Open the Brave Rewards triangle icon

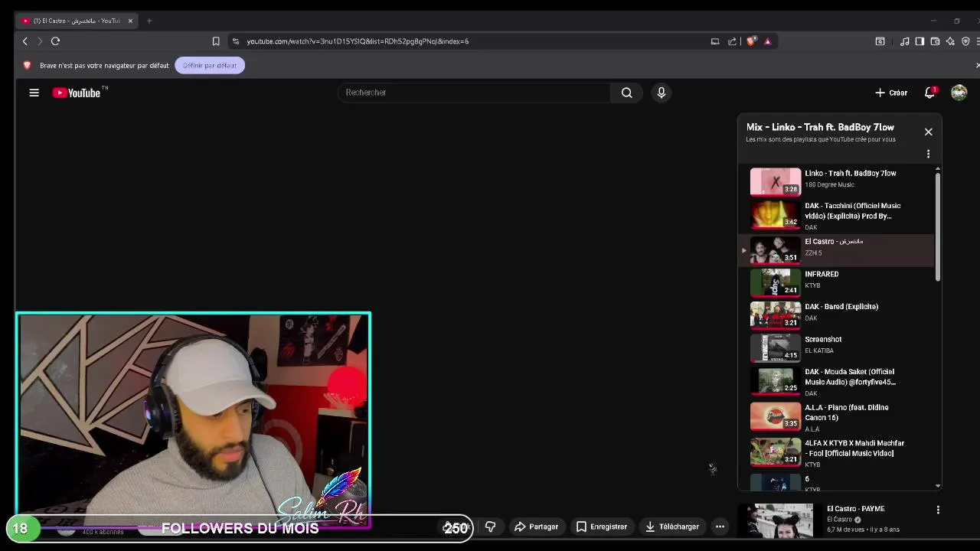click(x=767, y=41)
